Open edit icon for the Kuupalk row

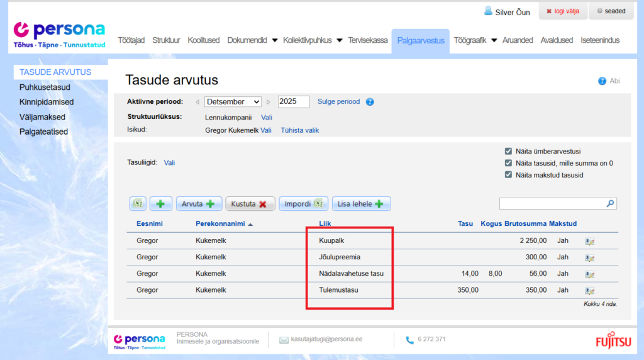pos(589,241)
